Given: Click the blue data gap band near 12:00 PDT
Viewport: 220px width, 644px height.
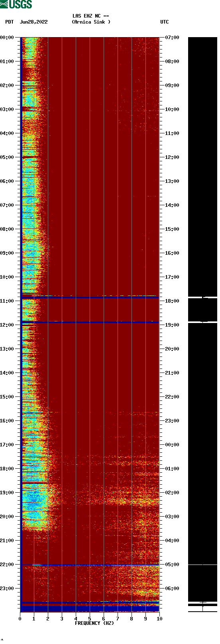Looking at the screenshot, I should tap(90, 322).
